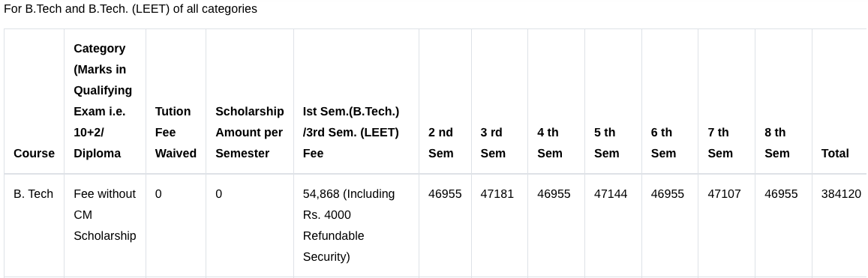Click the Ist Sem.(B.Tech.) fee header

tap(351, 132)
